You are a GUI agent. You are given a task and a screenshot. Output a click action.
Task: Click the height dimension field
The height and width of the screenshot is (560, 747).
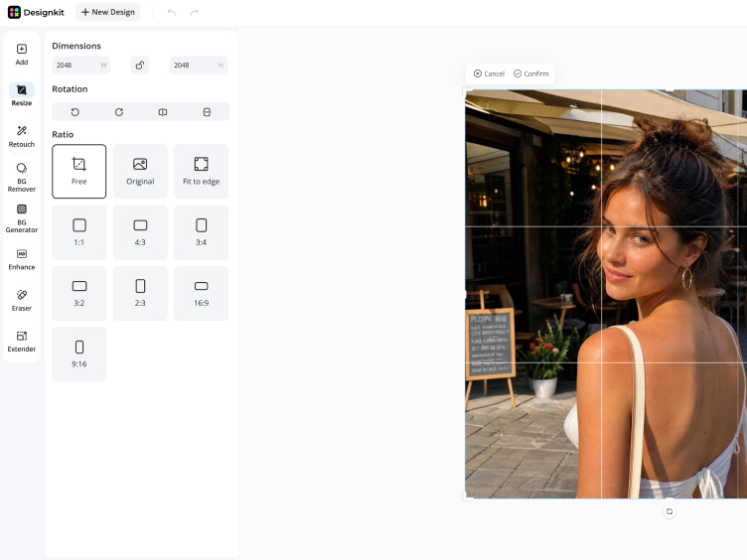(x=199, y=66)
